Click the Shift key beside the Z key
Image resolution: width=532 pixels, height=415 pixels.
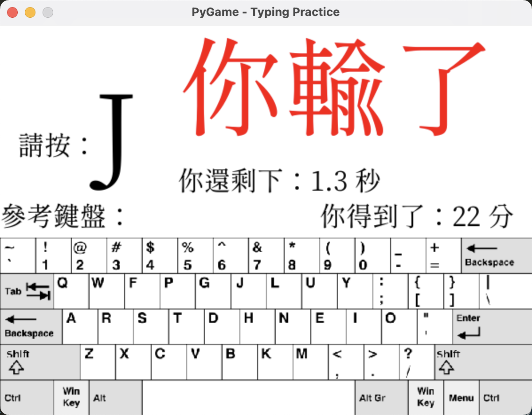pos(40,362)
